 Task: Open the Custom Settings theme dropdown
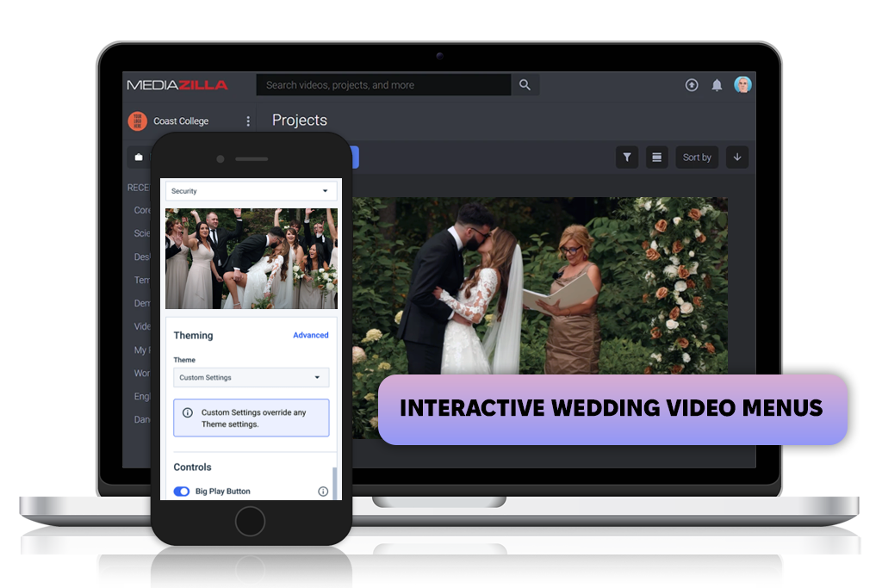(251, 378)
